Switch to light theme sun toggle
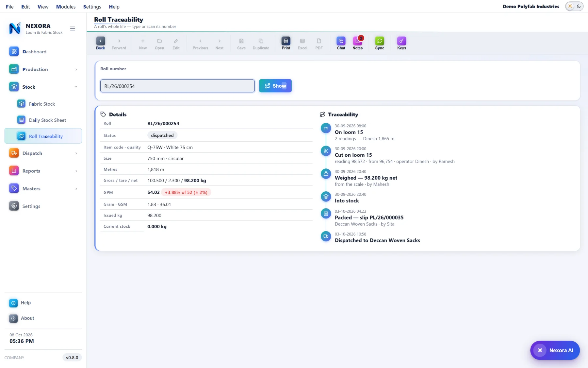The width and height of the screenshot is (588, 368). pos(570,6)
